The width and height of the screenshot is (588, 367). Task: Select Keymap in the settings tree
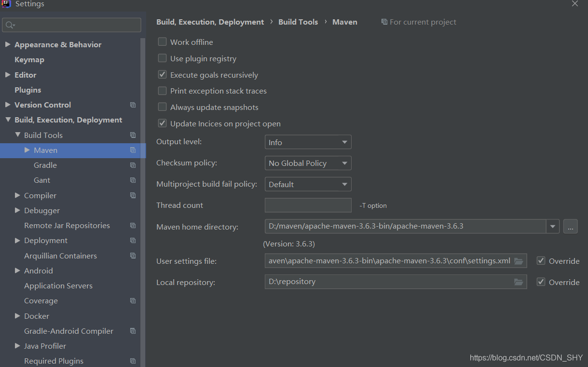[29, 60]
